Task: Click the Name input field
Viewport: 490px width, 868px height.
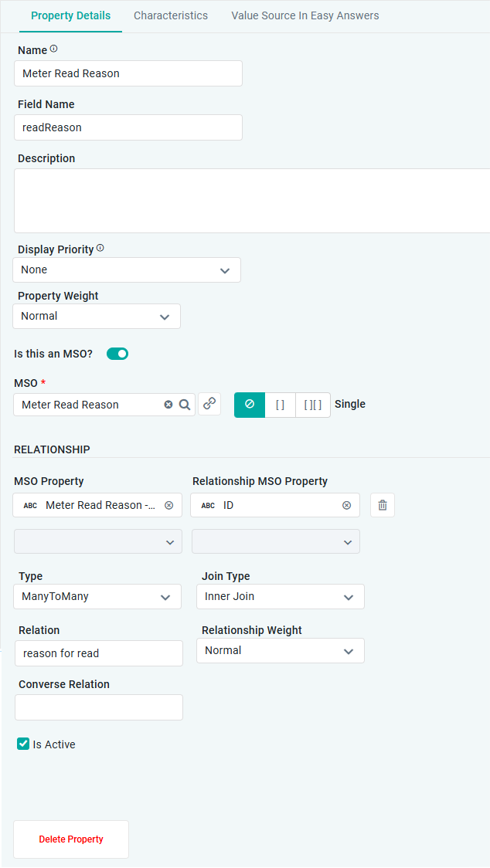Action: (x=128, y=73)
